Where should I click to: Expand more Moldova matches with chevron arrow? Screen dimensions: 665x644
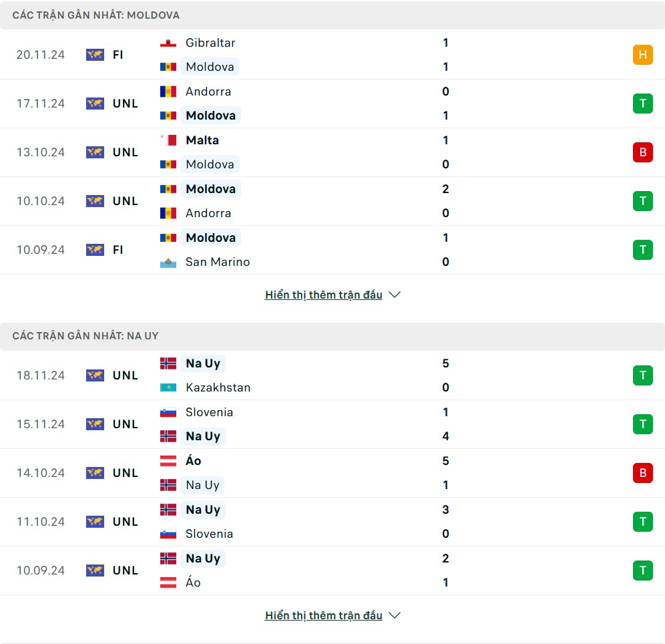pos(395,295)
